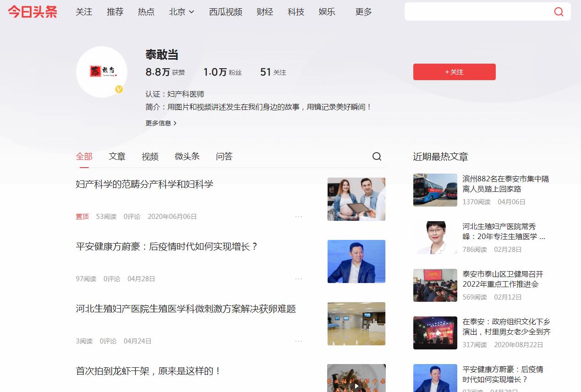Screen dimensions: 581x392
Task: Open hot article 泰安市泰山区卫健局召开
Action: pos(503,279)
